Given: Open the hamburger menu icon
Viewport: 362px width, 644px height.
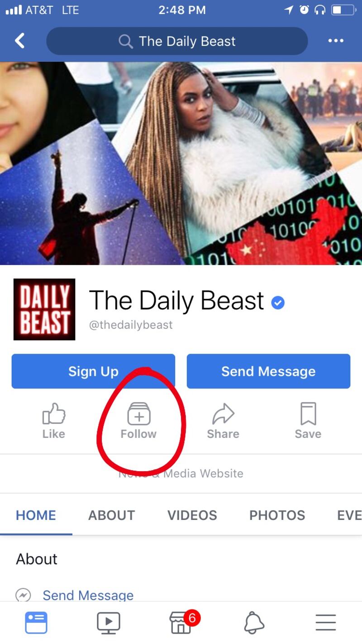Looking at the screenshot, I should coord(326,623).
